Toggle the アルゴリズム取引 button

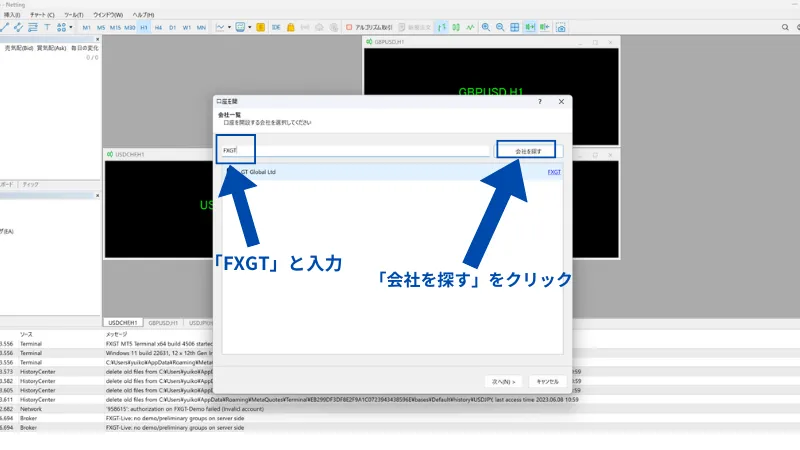click(x=369, y=28)
